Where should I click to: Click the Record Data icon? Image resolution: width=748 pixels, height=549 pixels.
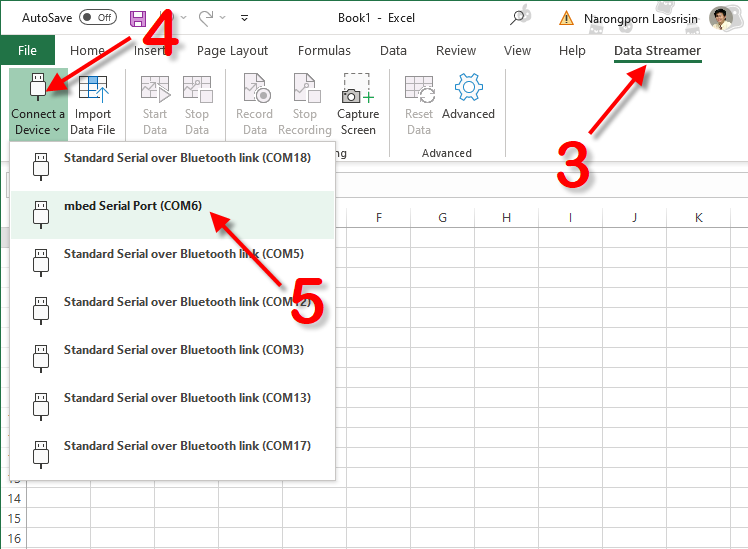[x=257, y=88]
